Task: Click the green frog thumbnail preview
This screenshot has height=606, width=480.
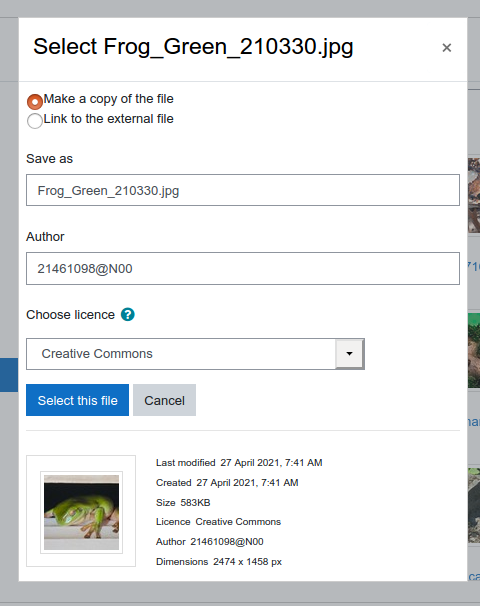Action: 82,512
